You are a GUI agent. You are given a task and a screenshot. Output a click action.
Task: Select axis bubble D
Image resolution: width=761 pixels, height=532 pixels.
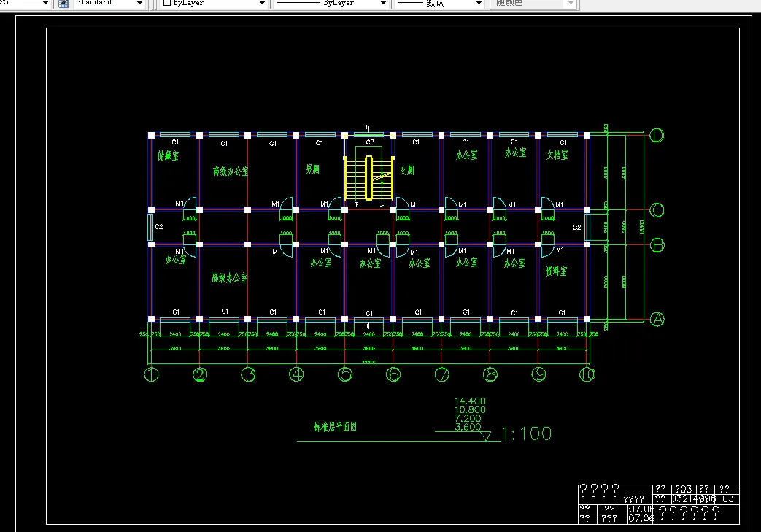click(657, 136)
